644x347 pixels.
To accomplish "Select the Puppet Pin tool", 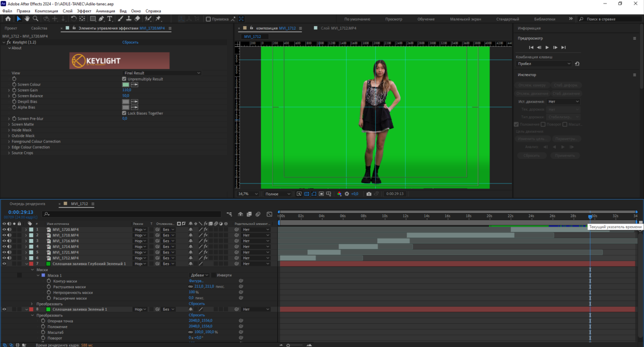I will [158, 19].
